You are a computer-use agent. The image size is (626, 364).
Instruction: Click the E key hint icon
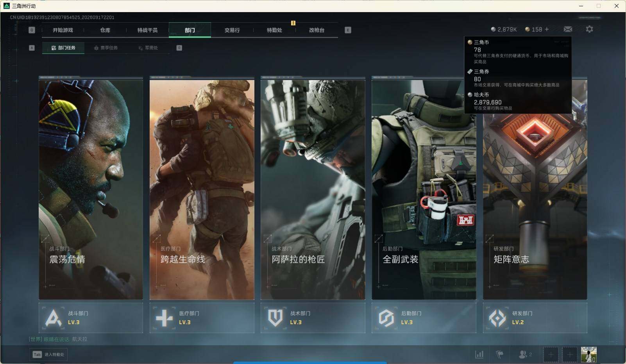(348, 30)
